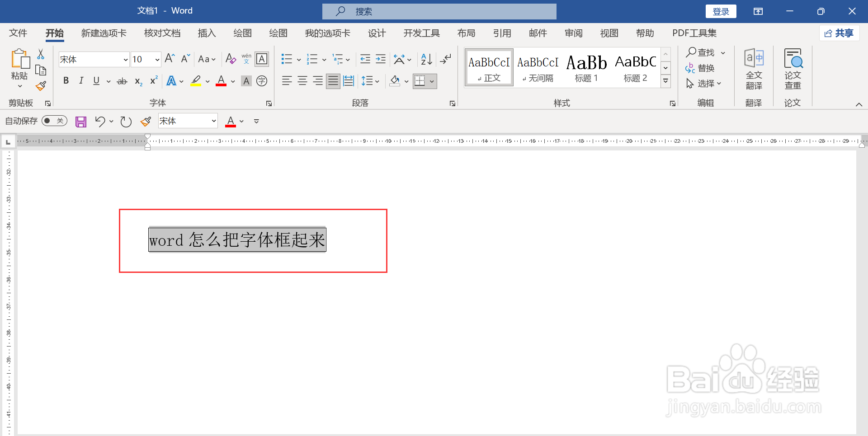Open the borders dropdown arrow
This screenshot has width=868, height=436.
[432, 81]
